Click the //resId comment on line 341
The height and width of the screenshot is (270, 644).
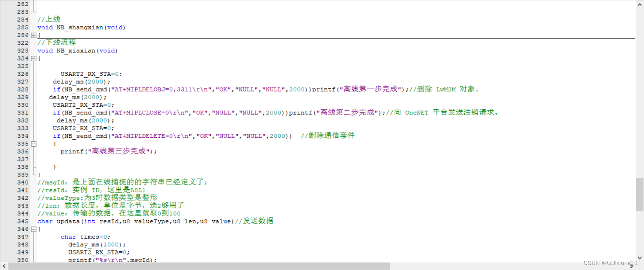click(91, 190)
